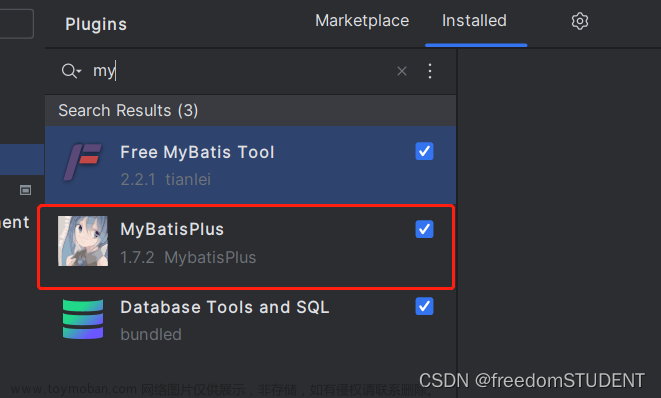Click the 'bundled' label text
The width and height of the screenshot is (661, 398).
click(151, 334)
